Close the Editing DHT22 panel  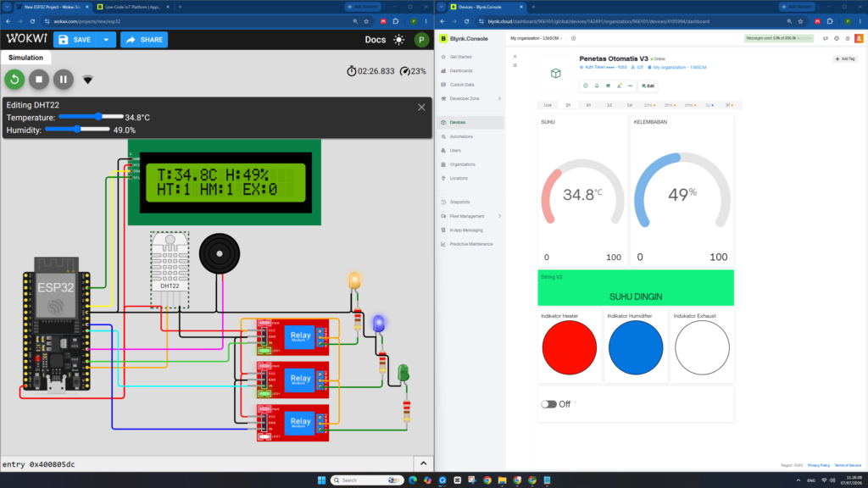(x=421, y=108)
